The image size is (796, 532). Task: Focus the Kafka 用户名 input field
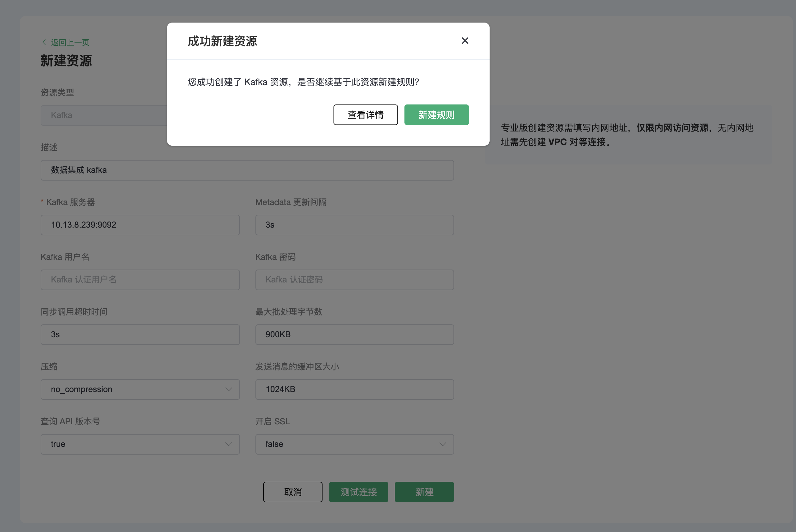(140, 280)
